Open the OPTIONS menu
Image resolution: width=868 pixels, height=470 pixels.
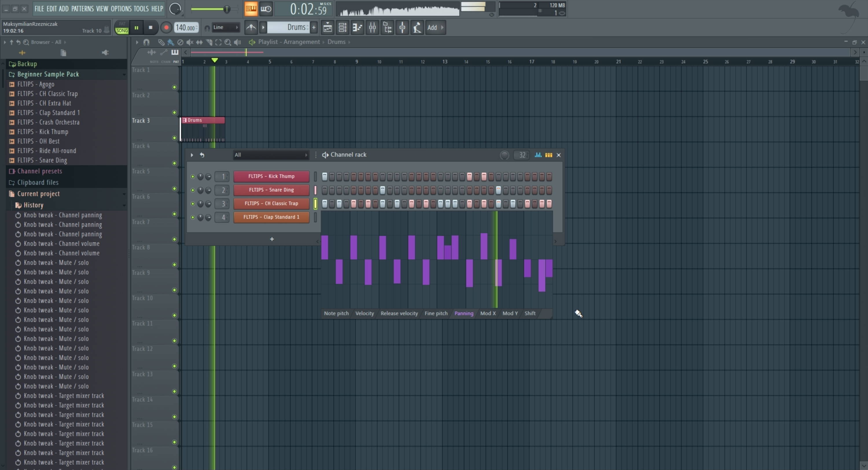[121, 9]
